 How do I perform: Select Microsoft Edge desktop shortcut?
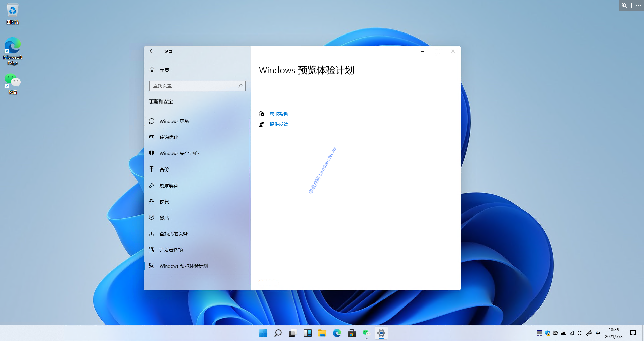coord(13,51)
